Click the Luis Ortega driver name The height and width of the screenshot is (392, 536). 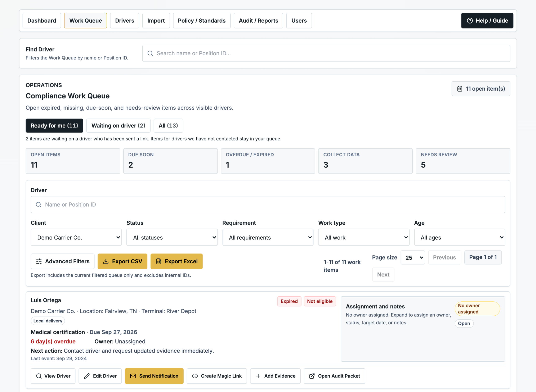[x=46, y=300]
